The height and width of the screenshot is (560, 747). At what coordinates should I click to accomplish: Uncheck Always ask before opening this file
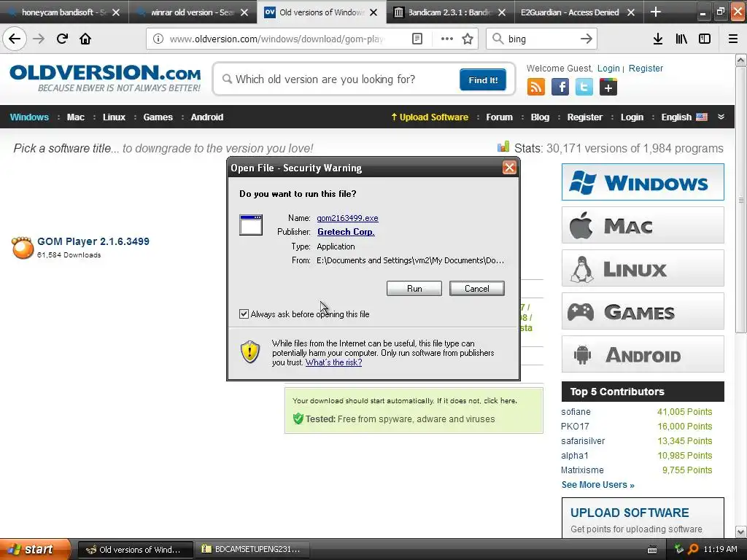pos(244,314)
